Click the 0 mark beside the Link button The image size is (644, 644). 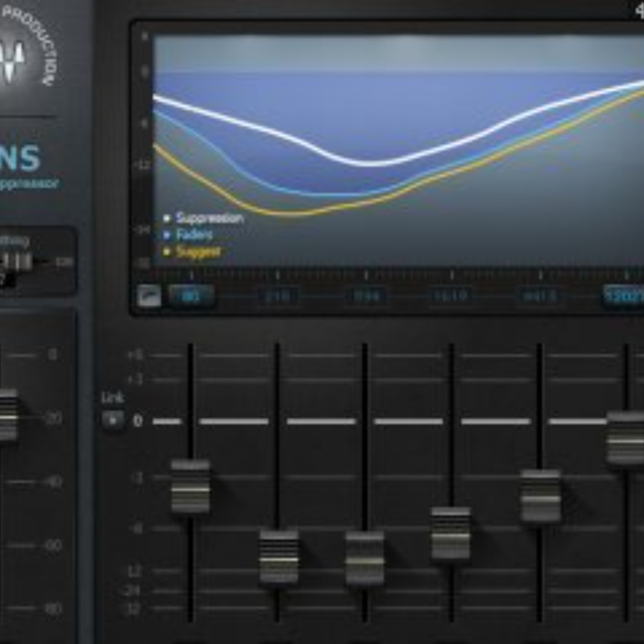[138, 420]
